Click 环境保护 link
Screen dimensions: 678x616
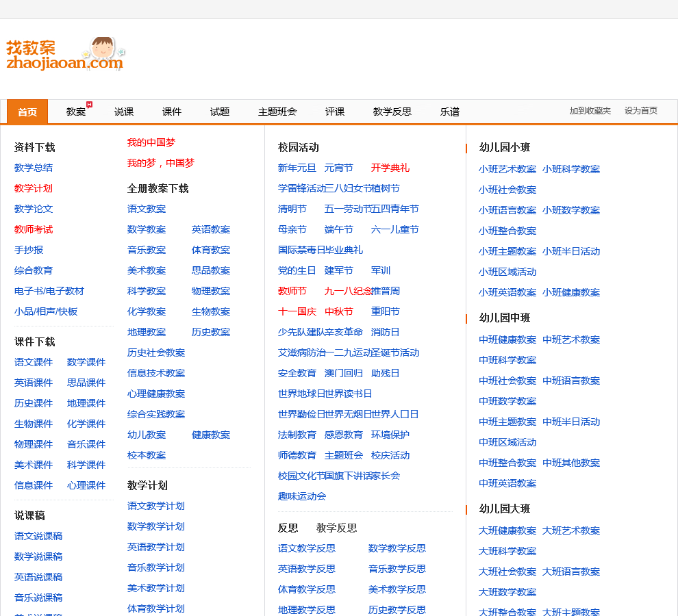(x=390, y=435)
